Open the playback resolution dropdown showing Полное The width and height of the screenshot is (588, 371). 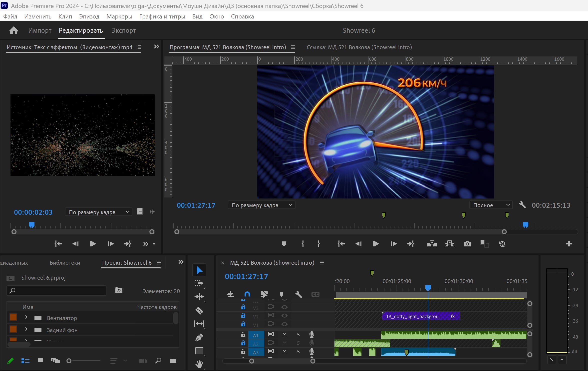point(490,205)
